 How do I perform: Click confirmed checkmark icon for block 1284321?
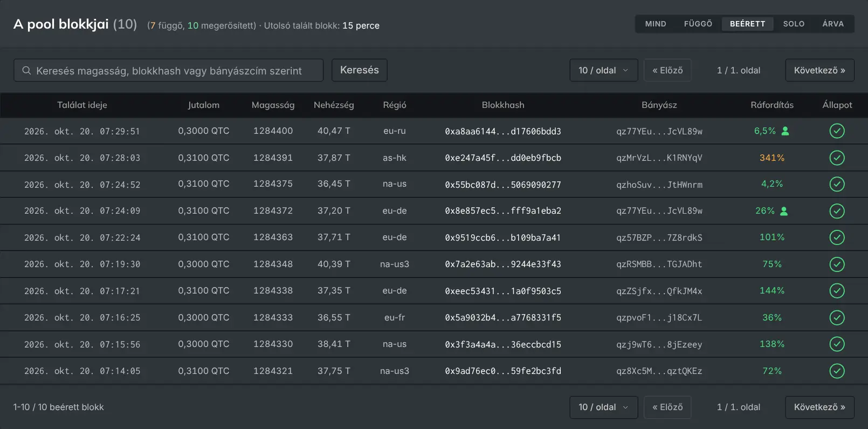coord(837,371)
